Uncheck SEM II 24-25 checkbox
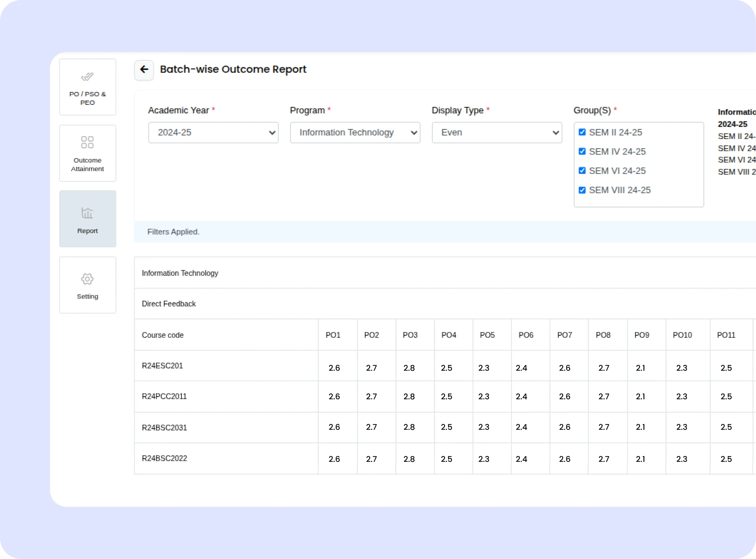The width and height of the screenshot is (756, 559). pyautogui.click(x=582, y=132)
